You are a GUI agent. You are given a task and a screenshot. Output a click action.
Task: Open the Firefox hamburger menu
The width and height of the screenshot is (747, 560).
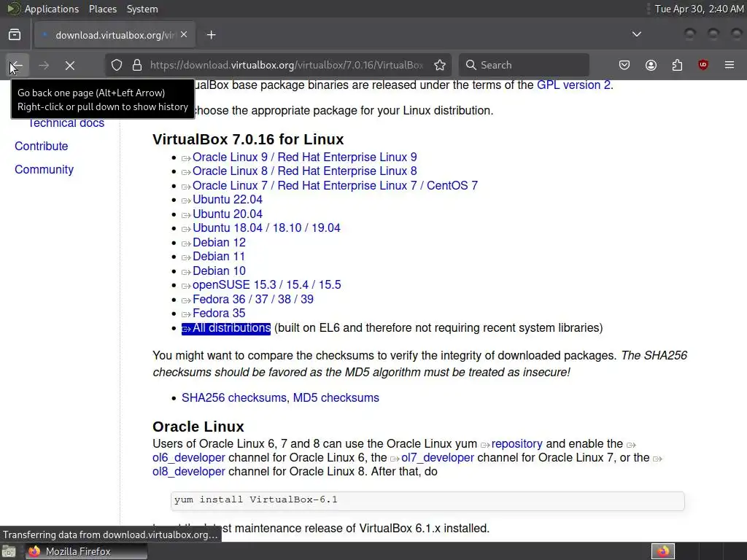coord(729,65)
